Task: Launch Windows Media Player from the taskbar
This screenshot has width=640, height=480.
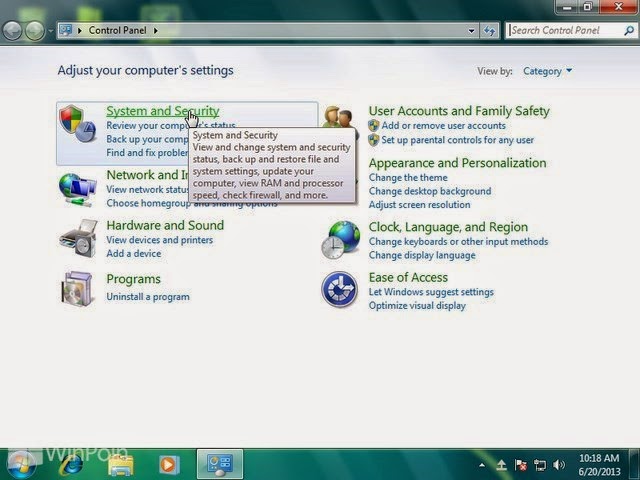Action: tap(168, 464)
